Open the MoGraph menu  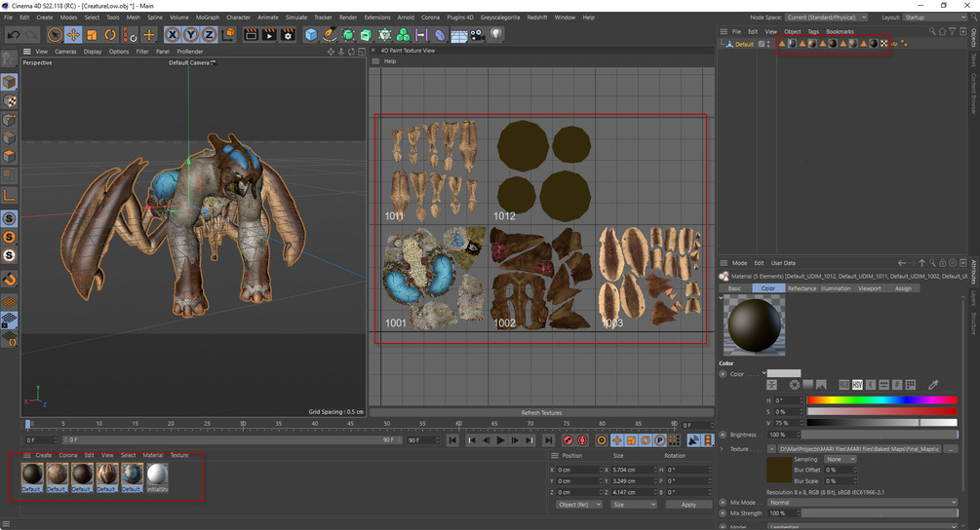[x=208, y=18]
